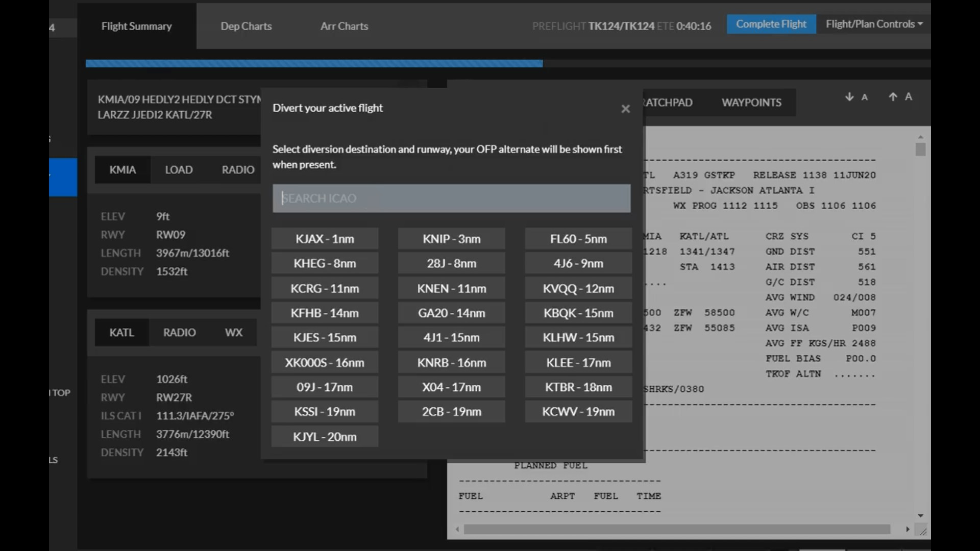The image size is (980, 551).
Task: Pick the KCWV - 19nm diversion airport
Action: click(578, 412)
